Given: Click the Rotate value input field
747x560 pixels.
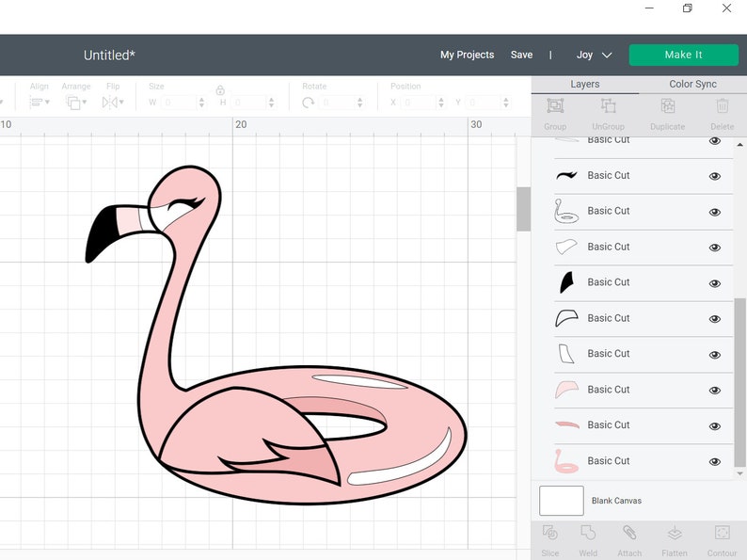Looking at the screenshot, I should pyautogui.click(x=338, y=102).
